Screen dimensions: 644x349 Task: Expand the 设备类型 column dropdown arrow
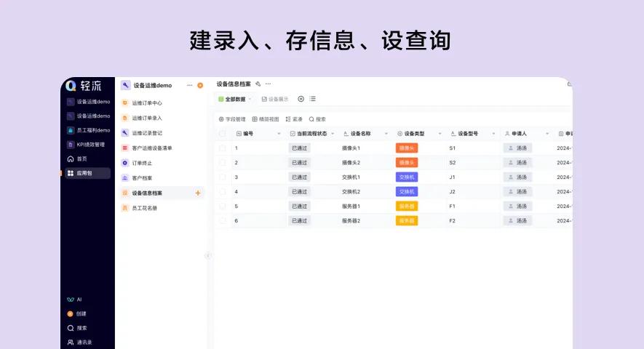tap(440, 134)
